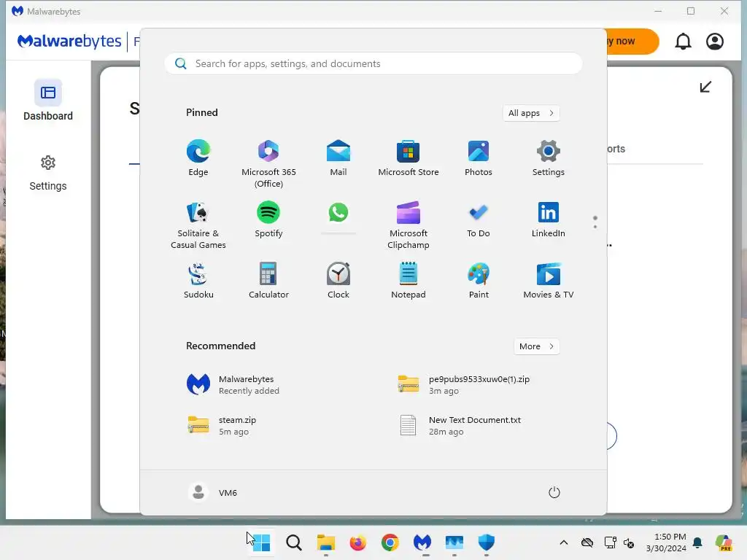747x560 pixels.
Task: Collapse the Malwarebytes panel with diagonal arrow
Action: click(705, 87)
